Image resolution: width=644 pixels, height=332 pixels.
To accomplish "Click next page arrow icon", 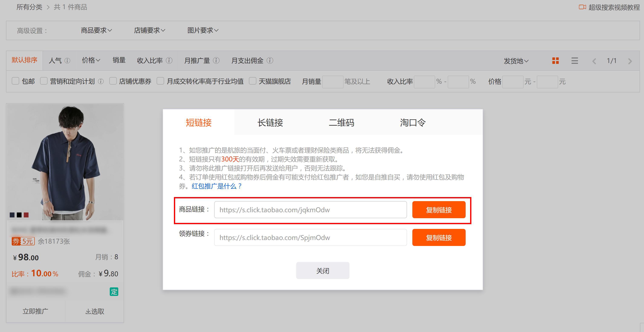I will tap(630, 61).
